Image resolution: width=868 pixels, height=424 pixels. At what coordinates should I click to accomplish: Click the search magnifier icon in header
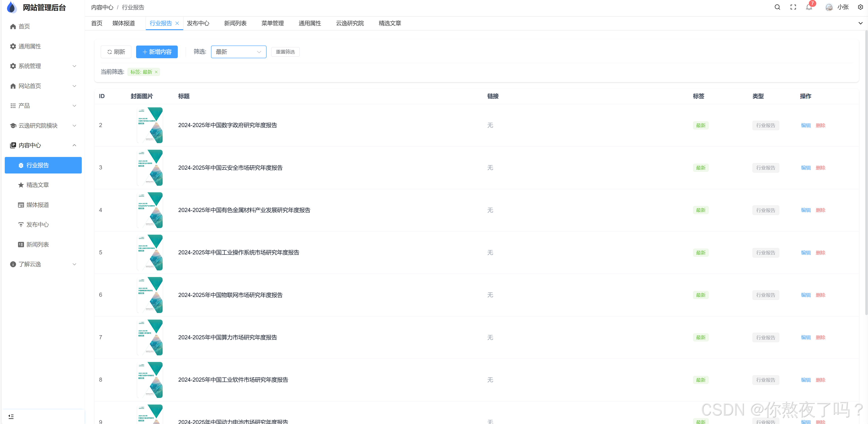click(x=777, y=7)
